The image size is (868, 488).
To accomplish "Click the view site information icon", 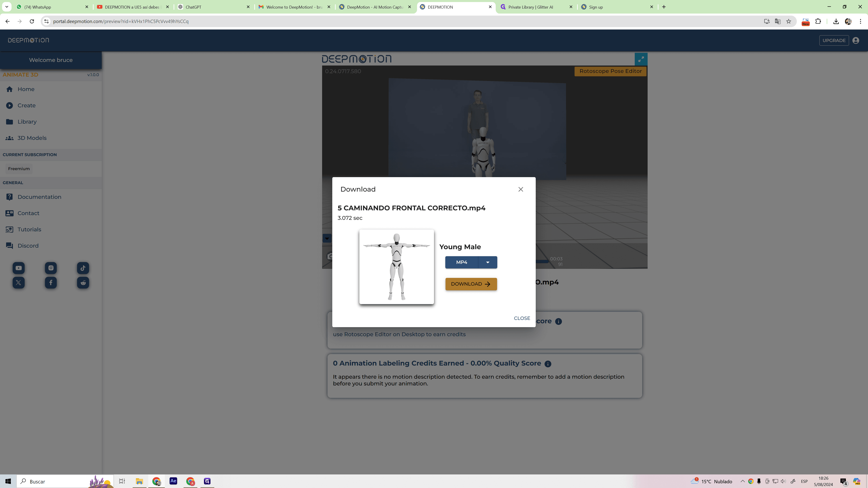I will [47, 21].
